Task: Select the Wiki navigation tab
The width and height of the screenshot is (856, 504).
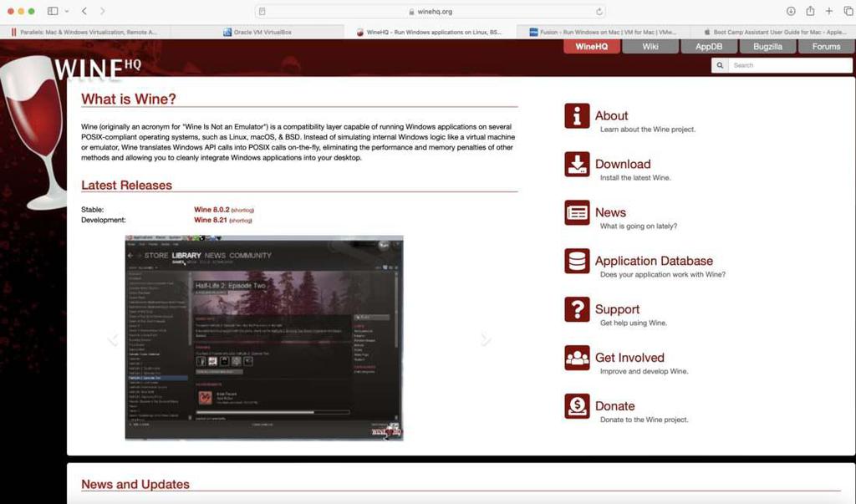Action: coord(650,47)
